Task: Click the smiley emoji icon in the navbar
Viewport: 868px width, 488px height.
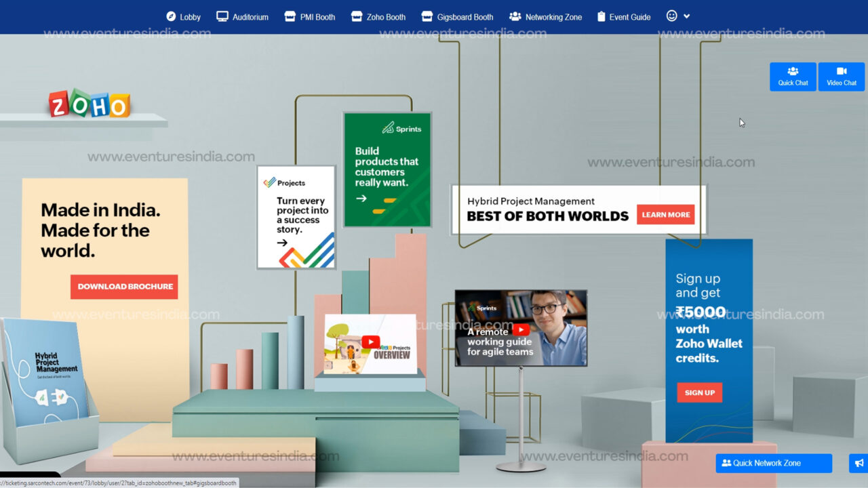Action: [x=671, y=16]
